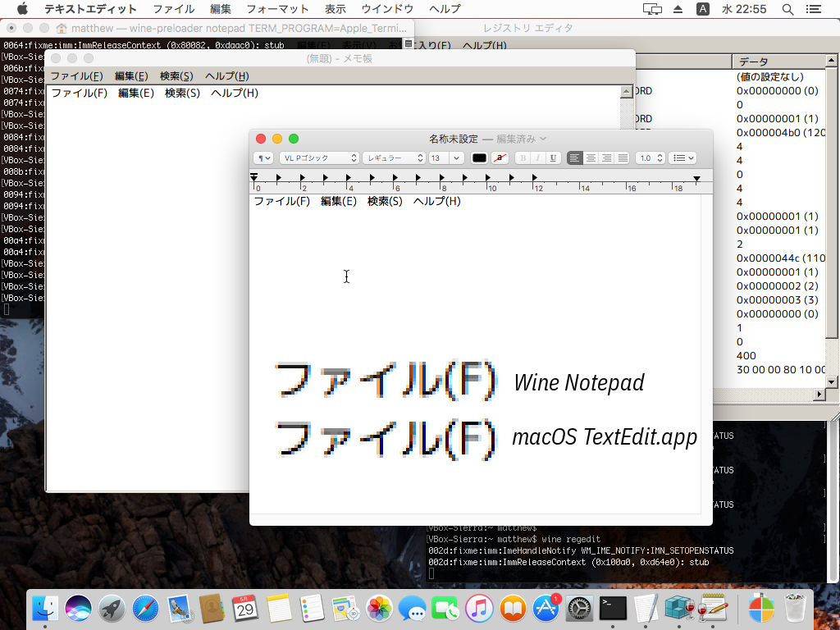The image size is (840, 630).
Task: Open Contacts from the Dock
Action: pyautogui.click(x=212, y=608)
